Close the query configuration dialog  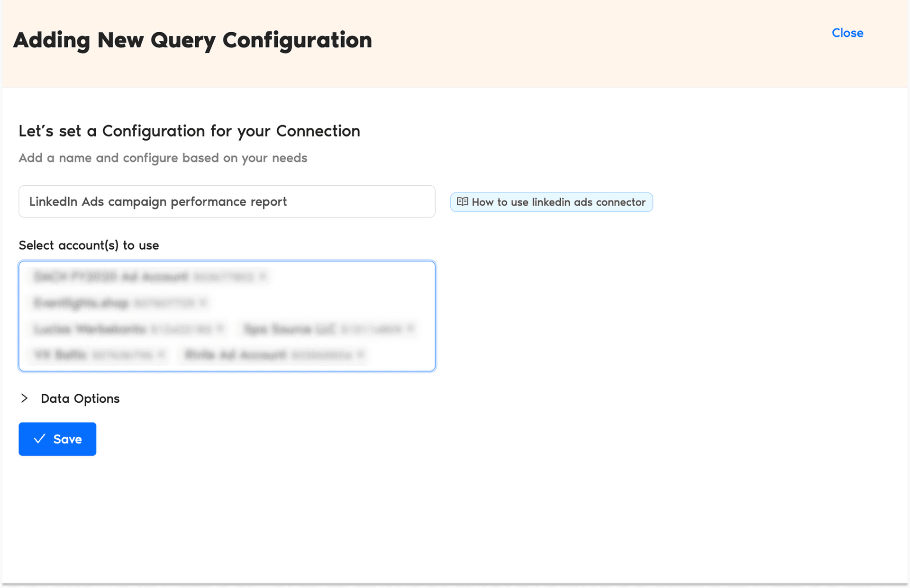point(847,33)
